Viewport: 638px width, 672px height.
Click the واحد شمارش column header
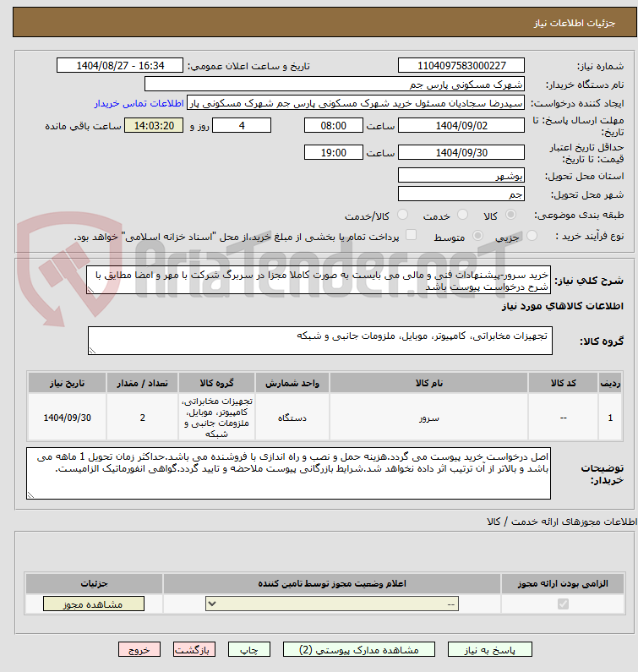pyautogui.click(x=292, y=383)
